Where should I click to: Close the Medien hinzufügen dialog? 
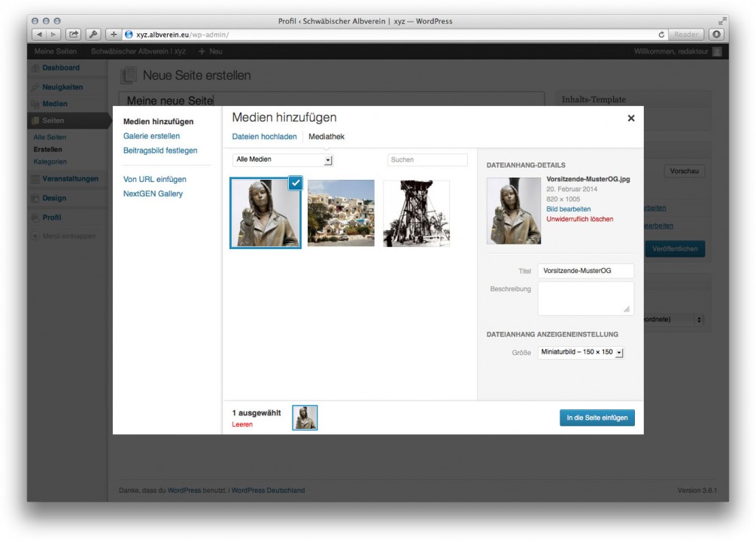[x=631, y=118]
